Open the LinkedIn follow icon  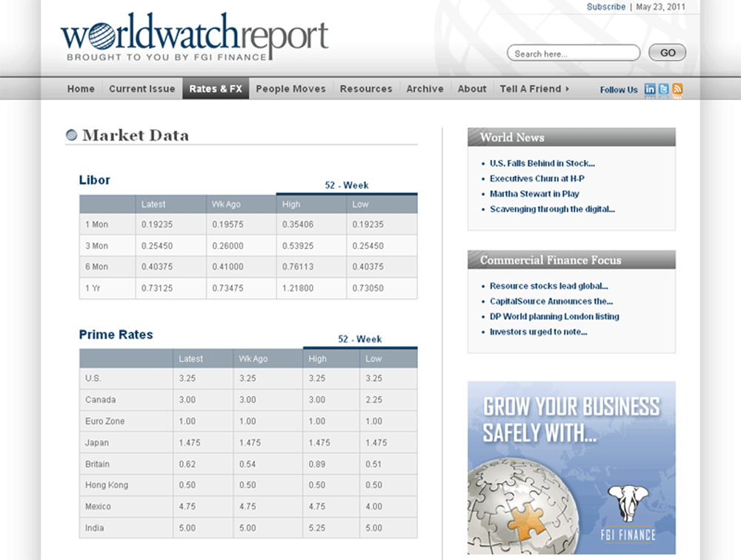[650, 89]
